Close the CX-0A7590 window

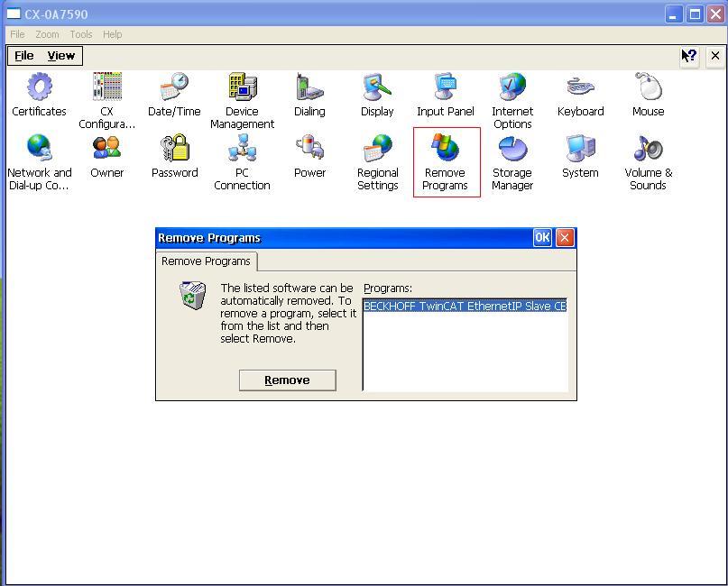point(715,14)
